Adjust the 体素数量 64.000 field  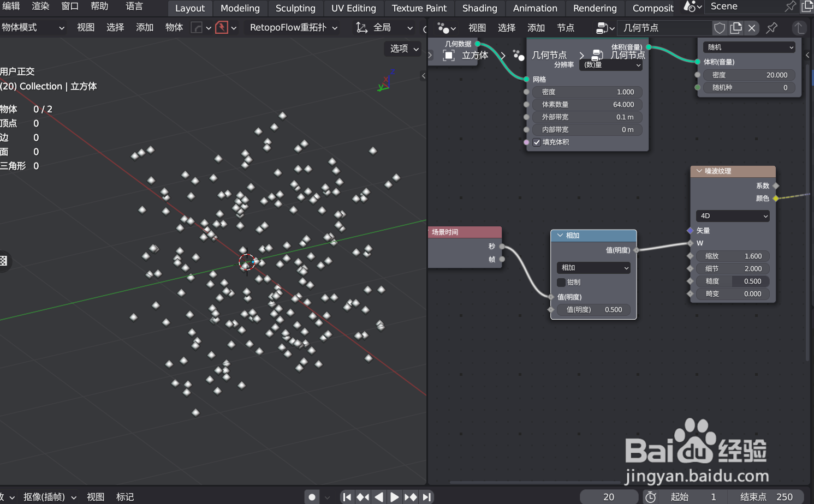(x=587, y=105)
